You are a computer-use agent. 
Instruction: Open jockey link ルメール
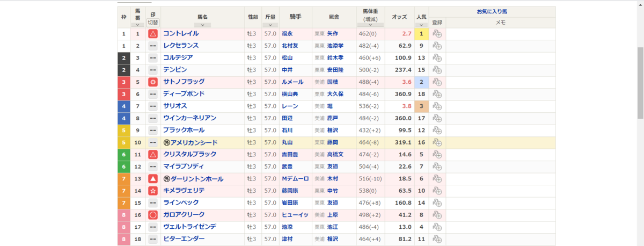(x=292, y=82)
